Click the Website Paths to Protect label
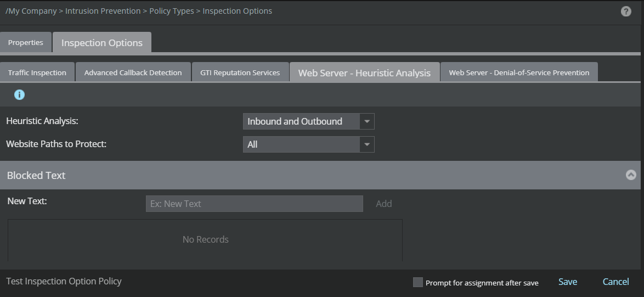The image size is (644, 297). tap(57, 144)
